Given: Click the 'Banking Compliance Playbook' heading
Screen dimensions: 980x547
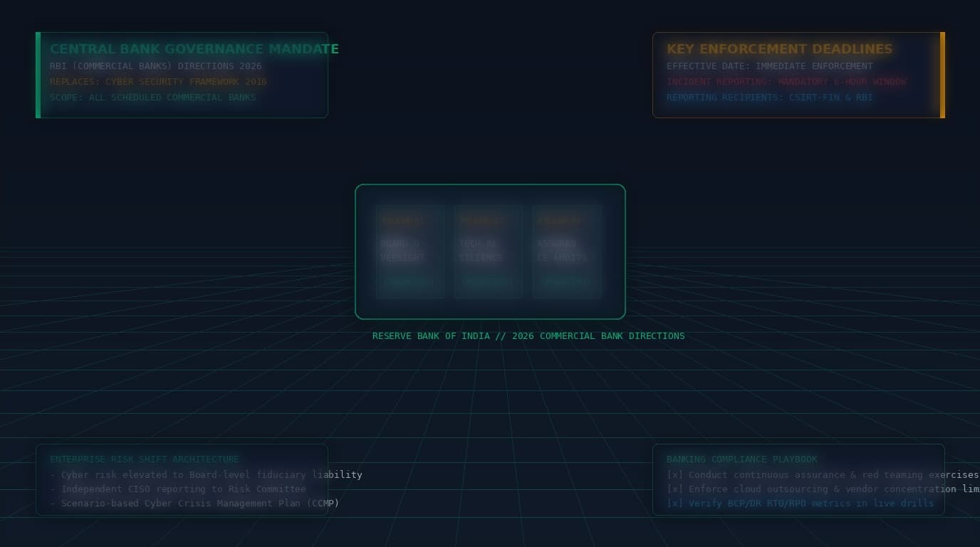Looking at the screenshot, I should (742, 459).
